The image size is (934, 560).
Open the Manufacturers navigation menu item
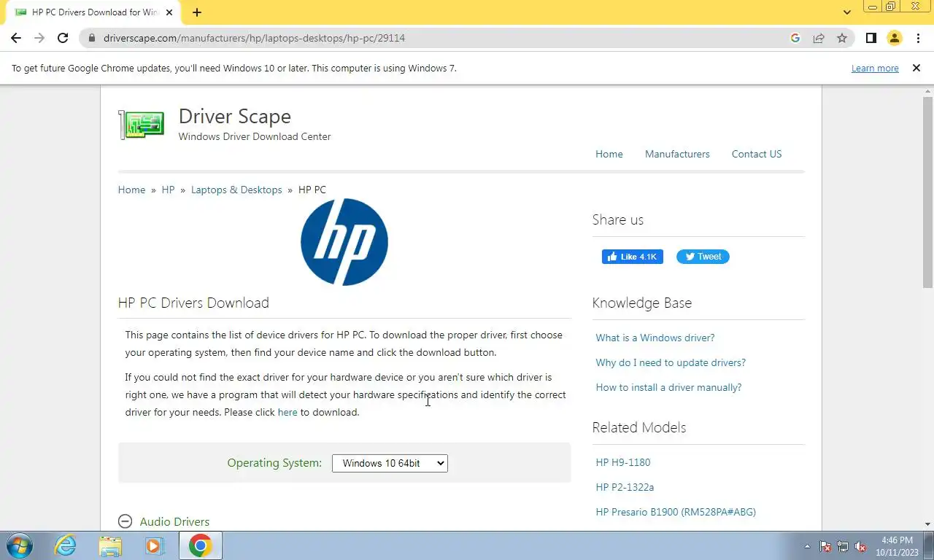point(677,154)
